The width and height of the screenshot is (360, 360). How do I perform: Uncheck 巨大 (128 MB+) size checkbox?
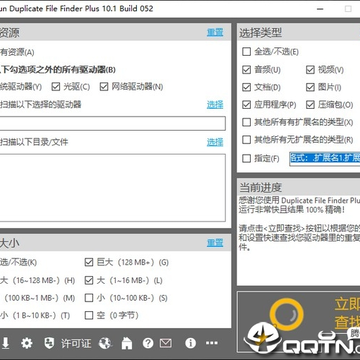[x=89, y=263]
